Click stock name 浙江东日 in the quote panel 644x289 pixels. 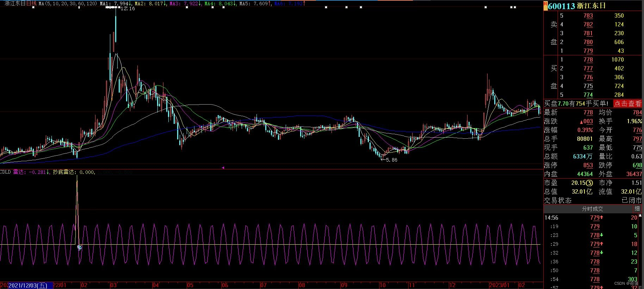tap(592, 6)
